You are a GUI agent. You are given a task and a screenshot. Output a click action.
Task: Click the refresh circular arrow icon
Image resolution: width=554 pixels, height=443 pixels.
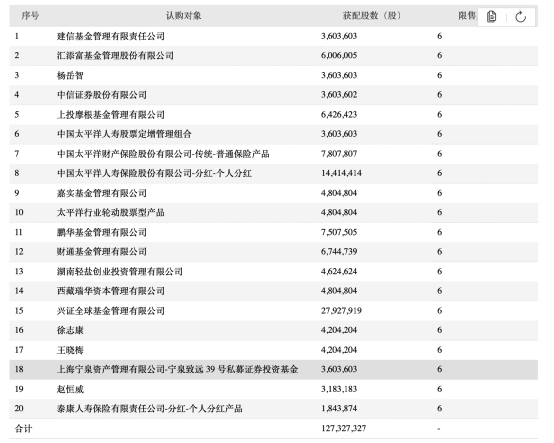pyautogui.click(x=520, y=17)
